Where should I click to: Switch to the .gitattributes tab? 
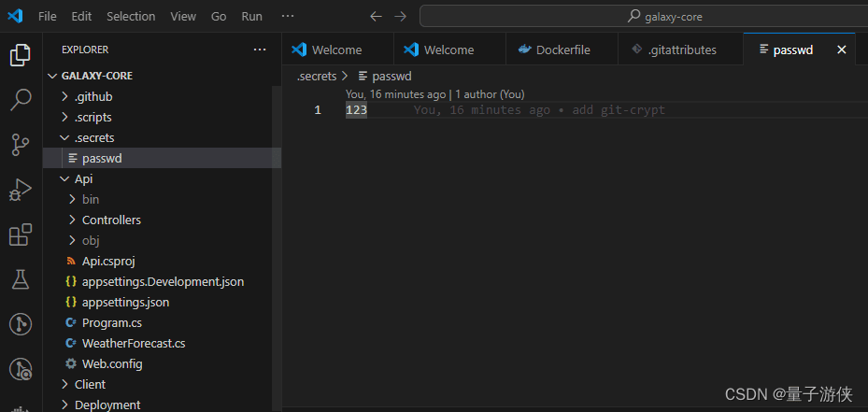coord(680,50)
